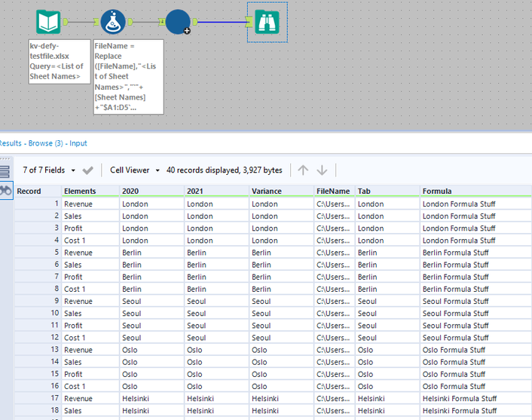Screen dimensions: 532x420
Task: Click the FileName column header
Action: 333,191
